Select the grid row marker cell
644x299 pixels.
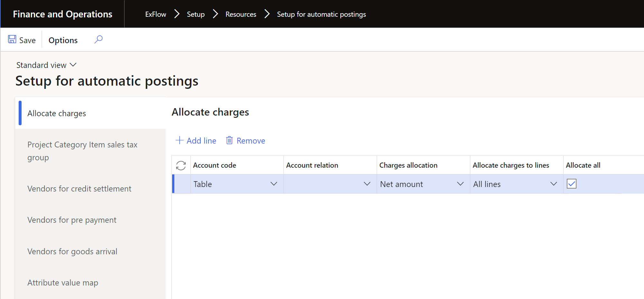tap(182, 184)
